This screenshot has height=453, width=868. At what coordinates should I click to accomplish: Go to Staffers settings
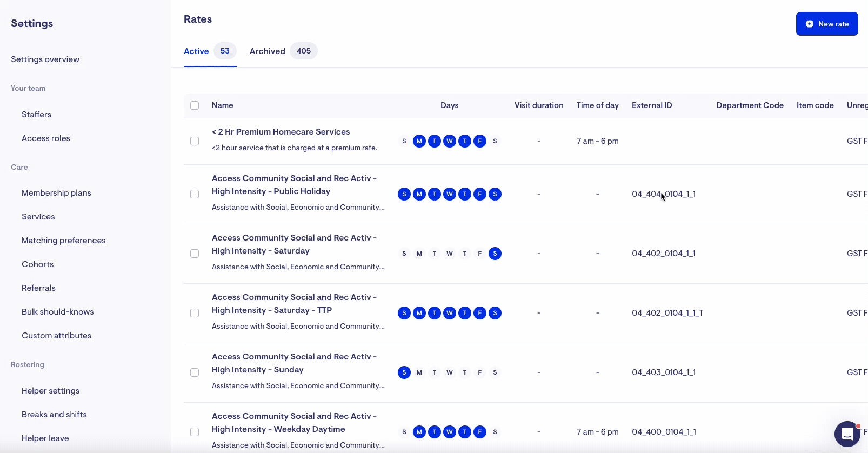pos(36,115)
